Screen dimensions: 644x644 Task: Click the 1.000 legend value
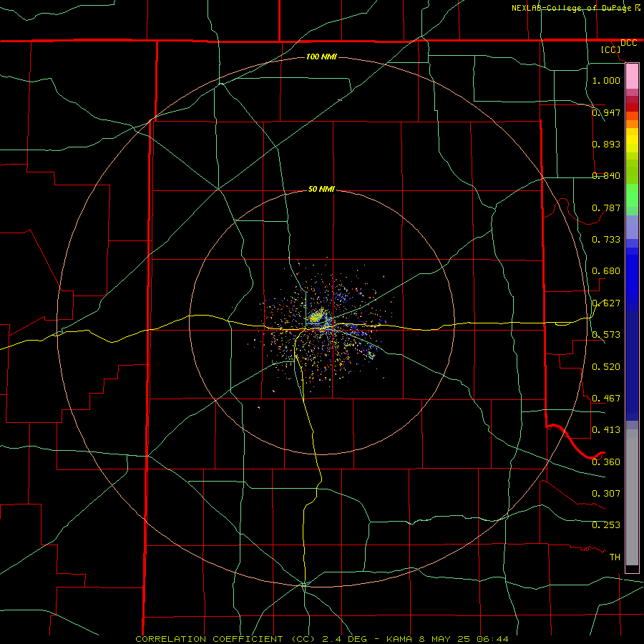(x=606, y=80)
